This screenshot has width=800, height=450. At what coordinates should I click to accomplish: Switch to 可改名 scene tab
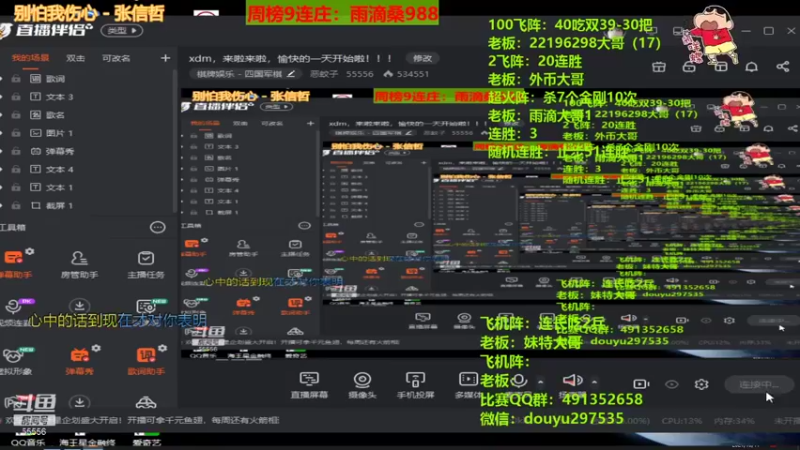(116, 58)
